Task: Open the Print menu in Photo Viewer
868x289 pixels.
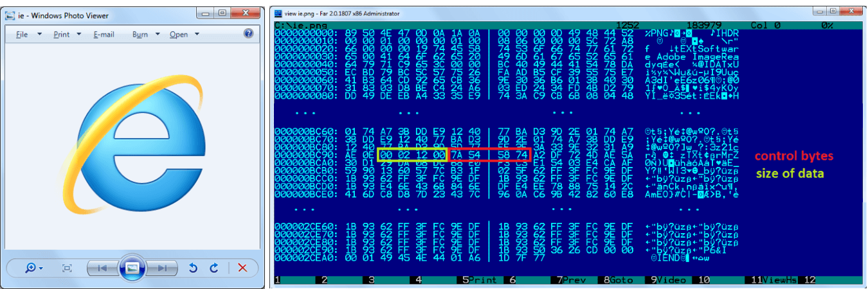Action: pos(67,35)
